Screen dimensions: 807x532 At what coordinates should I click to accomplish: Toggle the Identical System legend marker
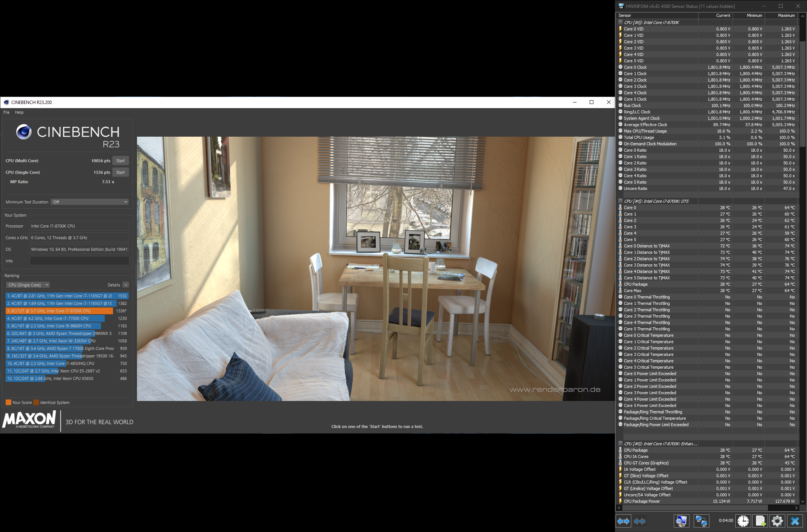click(x=36, y=402)
